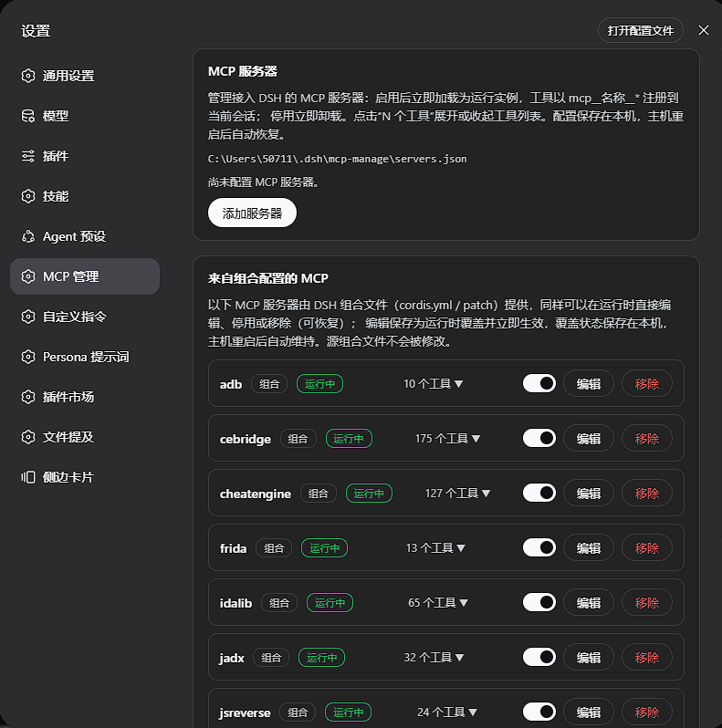The height and width of the screenshot is (728, 722).
Task: Expand adb's 10 个工具 list
Action: pos(433,384)
